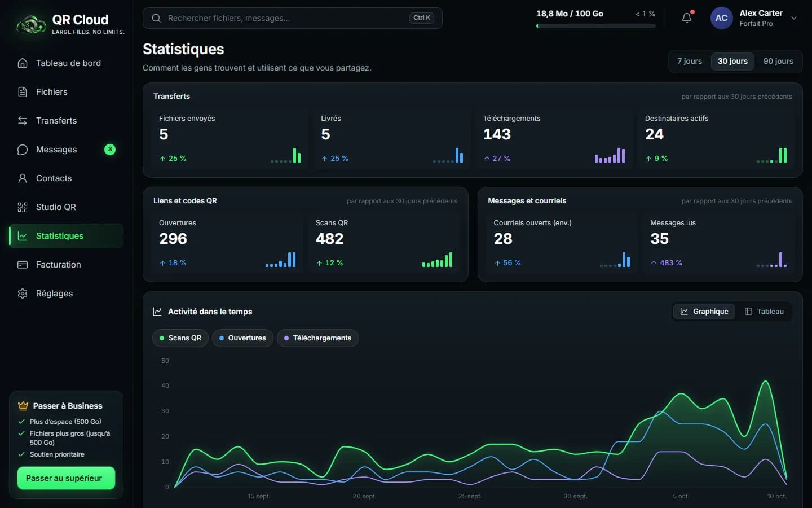
Task: Click the Contacts person icon
Action: click(23, 178)
